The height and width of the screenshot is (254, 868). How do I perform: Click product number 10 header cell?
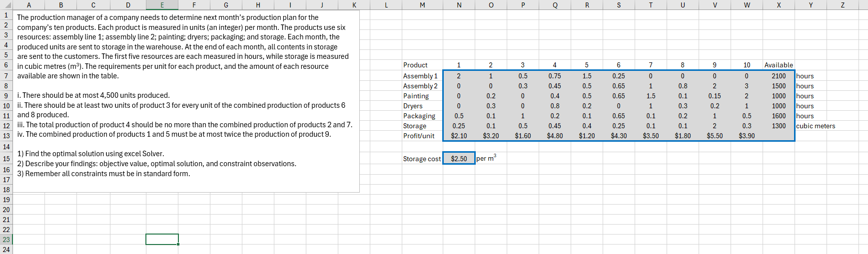pyautogui.click(x=747, y=65)
